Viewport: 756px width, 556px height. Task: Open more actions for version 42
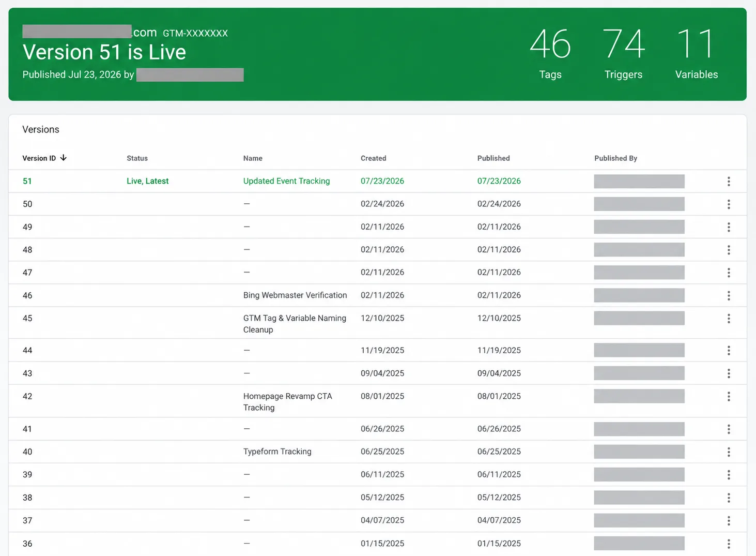tap(729, 397)
